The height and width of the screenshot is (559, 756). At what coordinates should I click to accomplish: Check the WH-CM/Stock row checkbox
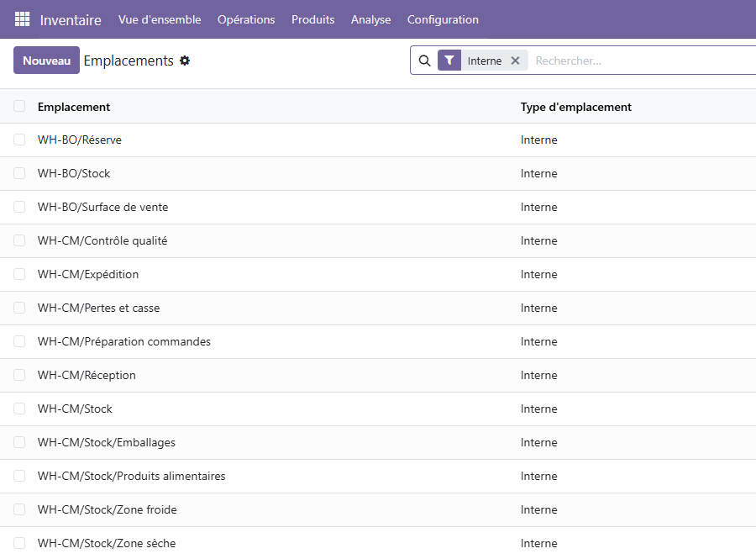[19, 409]
